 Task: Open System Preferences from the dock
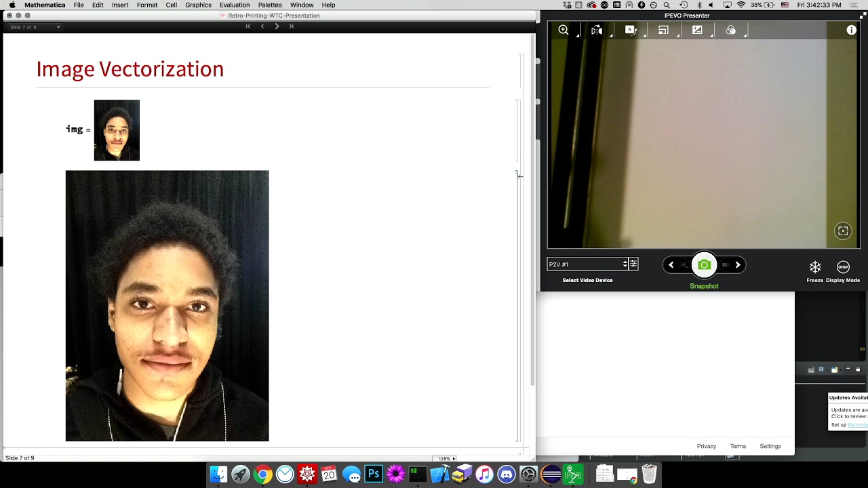click(528, 474)
